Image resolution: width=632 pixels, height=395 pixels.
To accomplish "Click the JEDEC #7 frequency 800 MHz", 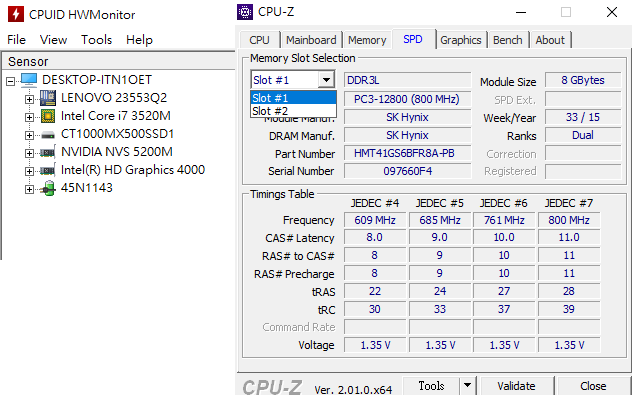I will coord(569,220).
